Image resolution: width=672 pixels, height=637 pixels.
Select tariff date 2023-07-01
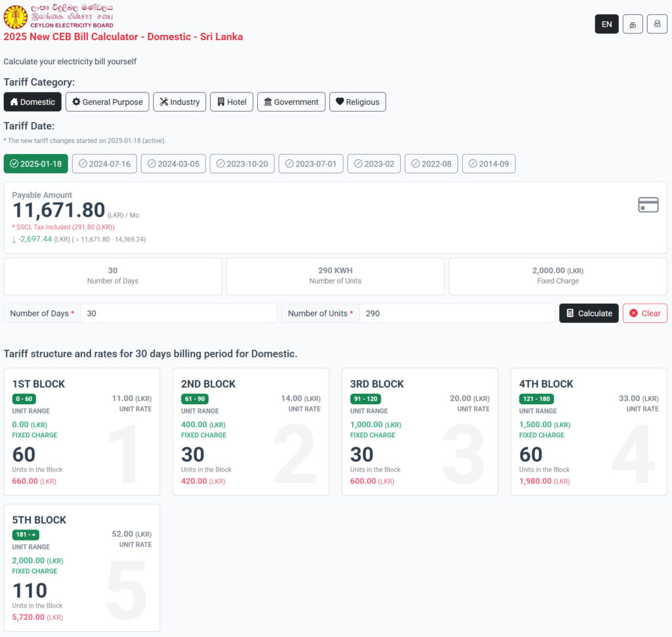(310, 163)
